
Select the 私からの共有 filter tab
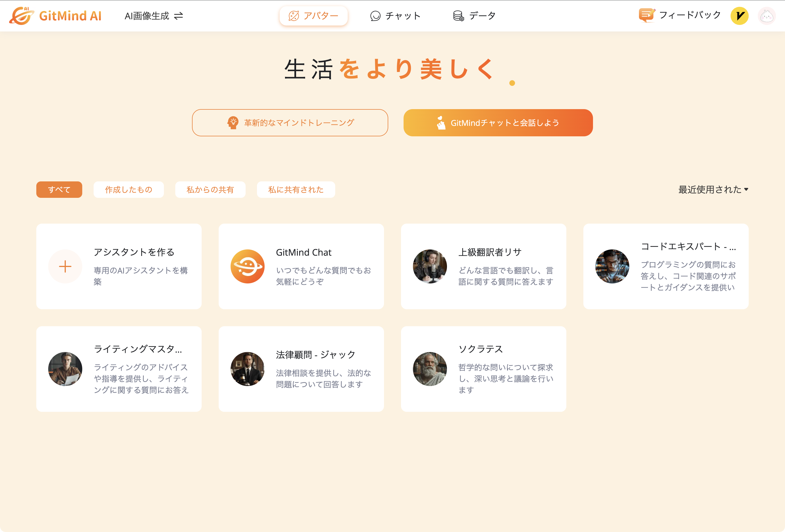pyautogui.click(x=210, y=189)
